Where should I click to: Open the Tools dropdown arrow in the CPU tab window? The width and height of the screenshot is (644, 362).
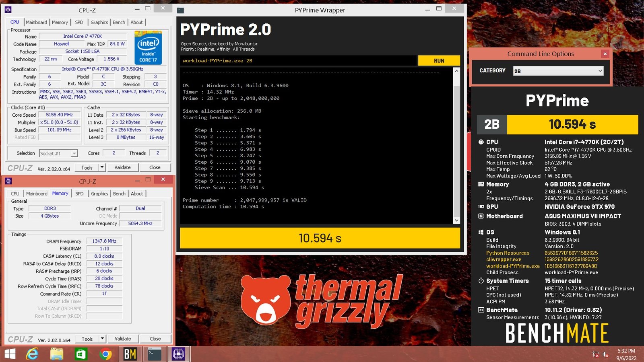point(102,167)
